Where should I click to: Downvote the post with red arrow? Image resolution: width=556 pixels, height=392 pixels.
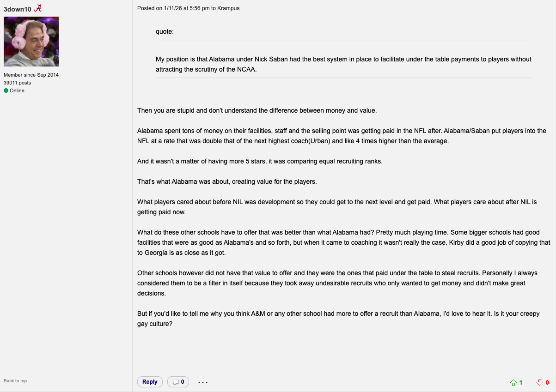click(x=539, y=382)
